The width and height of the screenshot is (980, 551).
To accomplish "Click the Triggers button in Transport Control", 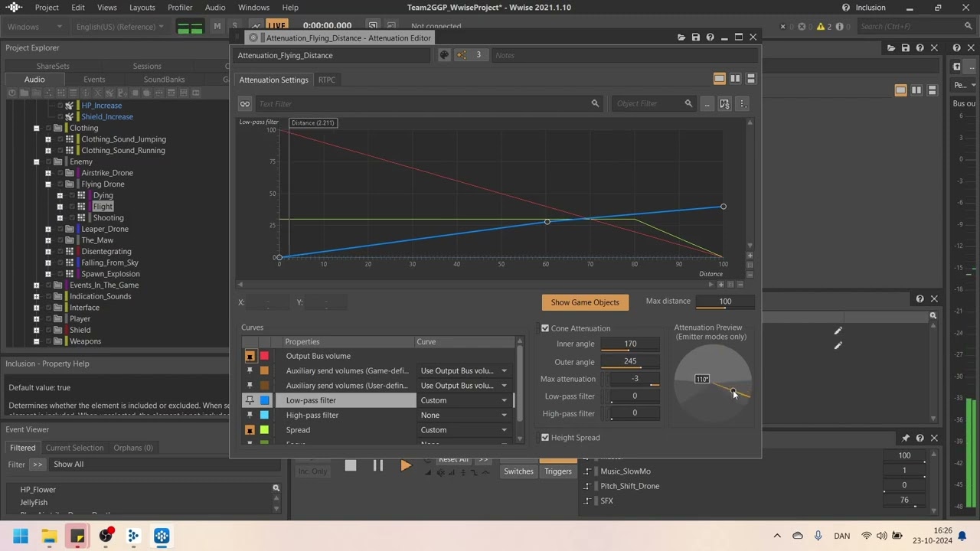I will pyautogui.click(x=558, y=471).
